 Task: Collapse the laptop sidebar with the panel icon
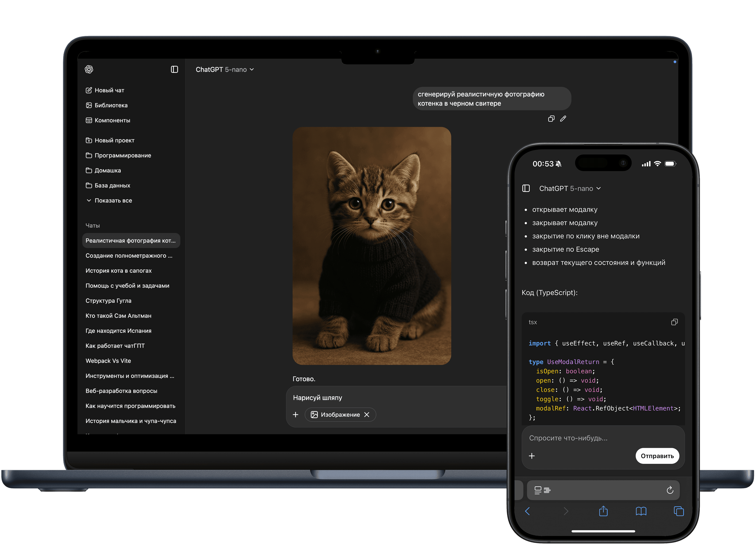[x=174, y=70]
